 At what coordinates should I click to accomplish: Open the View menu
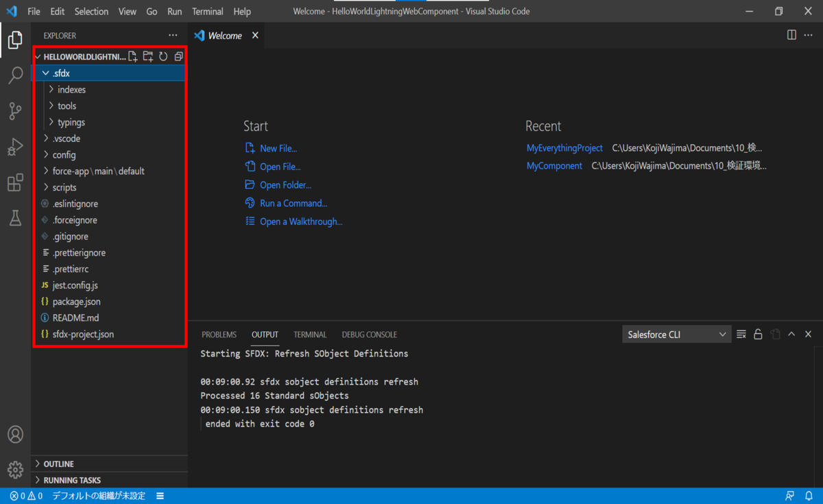point(127,11)
